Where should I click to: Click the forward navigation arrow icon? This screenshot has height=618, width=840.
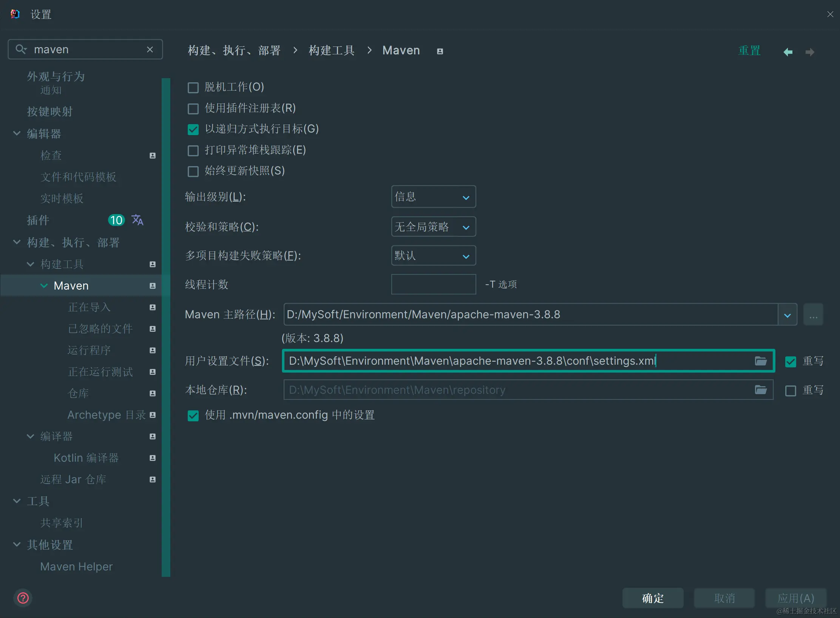pos(810,52)
